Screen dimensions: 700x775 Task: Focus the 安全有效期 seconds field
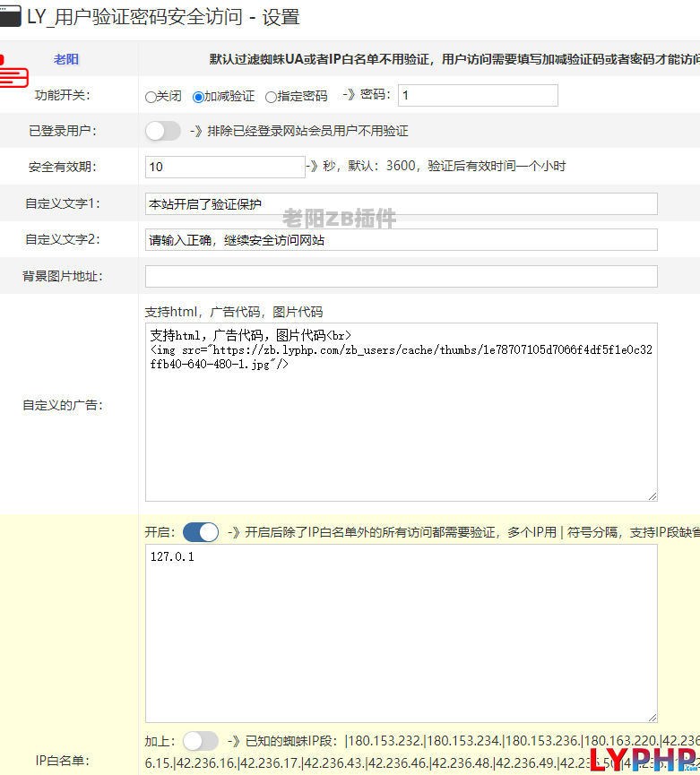pos(225,167)
